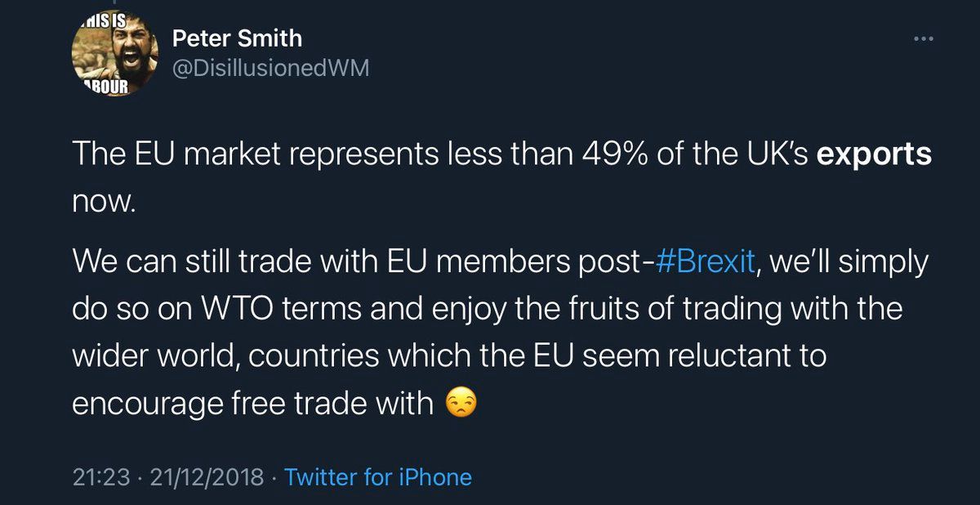Screen dimensions: 980x505
Task: Click the word WTO in tweet
Action: coord(220,311)
